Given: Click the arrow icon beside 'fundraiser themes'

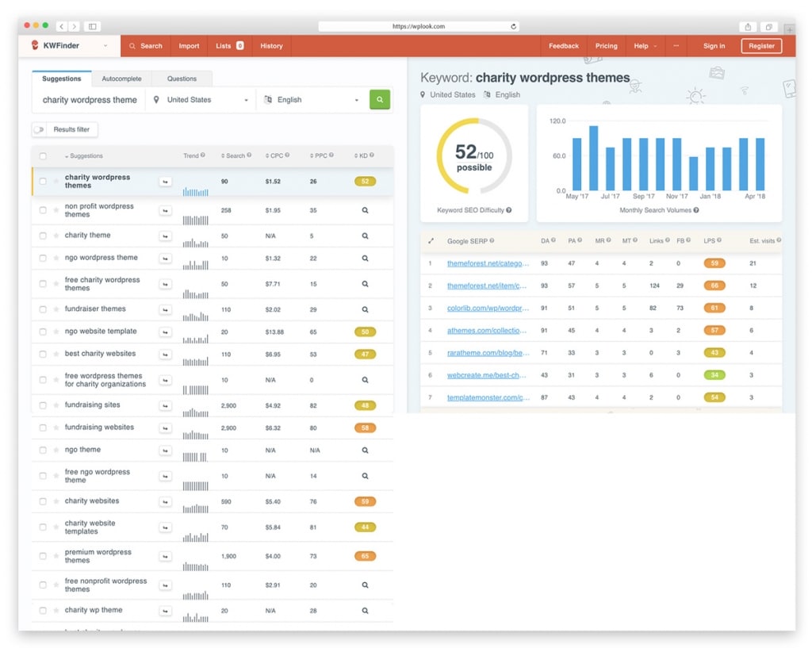Looking at the screenshot, I should click(x=165, y=310).
